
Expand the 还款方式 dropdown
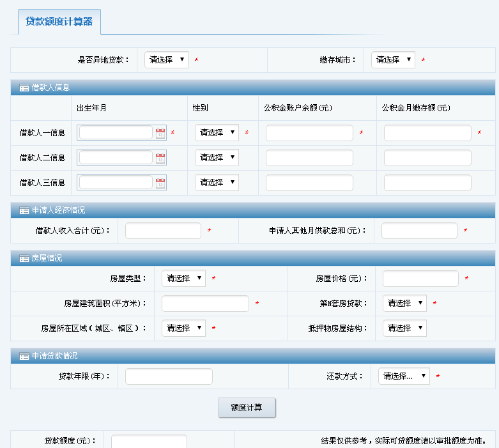pos(404,376)
